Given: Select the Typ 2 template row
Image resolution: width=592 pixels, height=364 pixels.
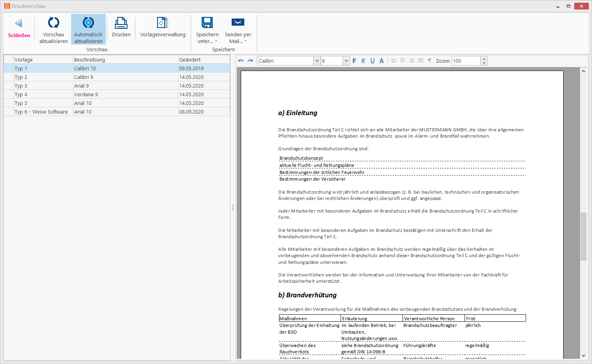Looking at the screenshot, I should [117, 77].
